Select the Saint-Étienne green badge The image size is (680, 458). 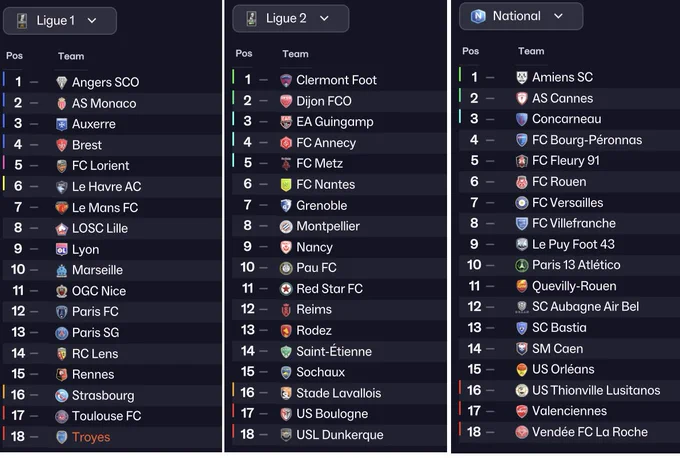tap(286, 351)
